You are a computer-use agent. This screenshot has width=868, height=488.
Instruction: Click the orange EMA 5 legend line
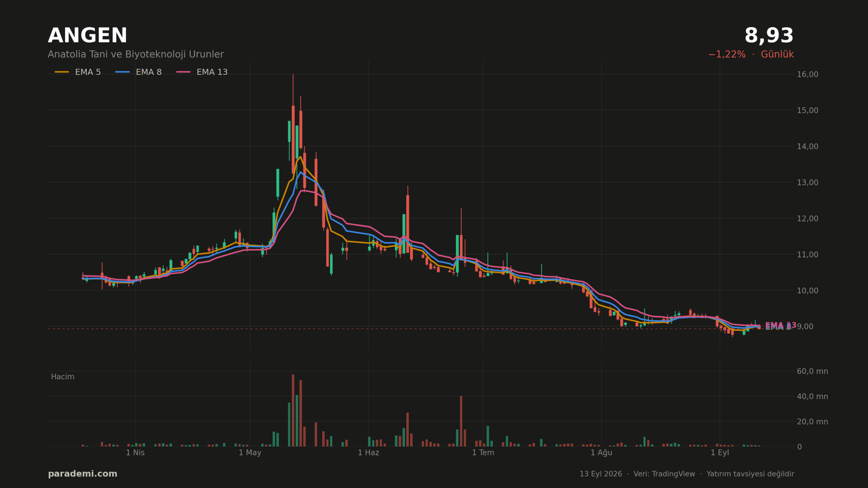(62, 72)
